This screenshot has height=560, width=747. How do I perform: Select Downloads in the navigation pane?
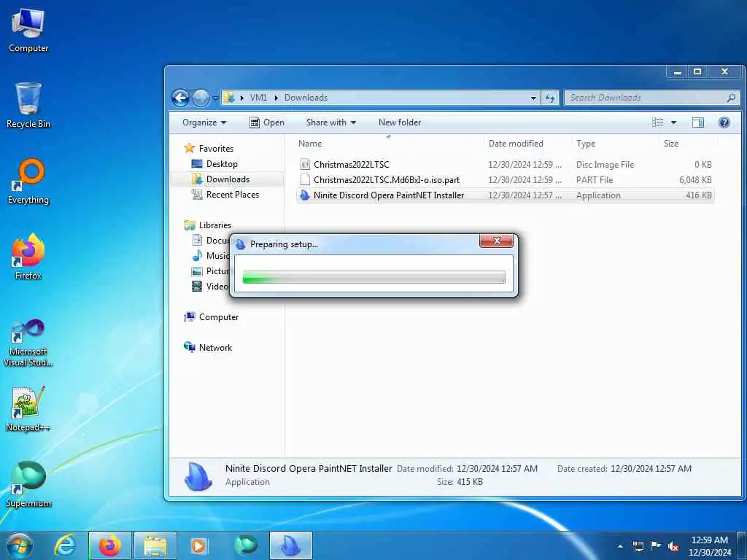(227, 179)
